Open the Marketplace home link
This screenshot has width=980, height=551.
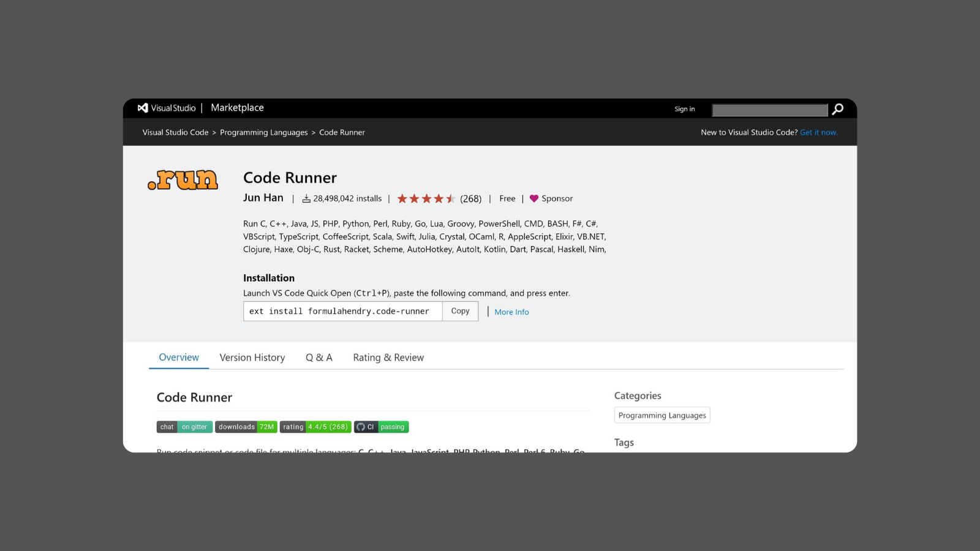tap(237, 108)
